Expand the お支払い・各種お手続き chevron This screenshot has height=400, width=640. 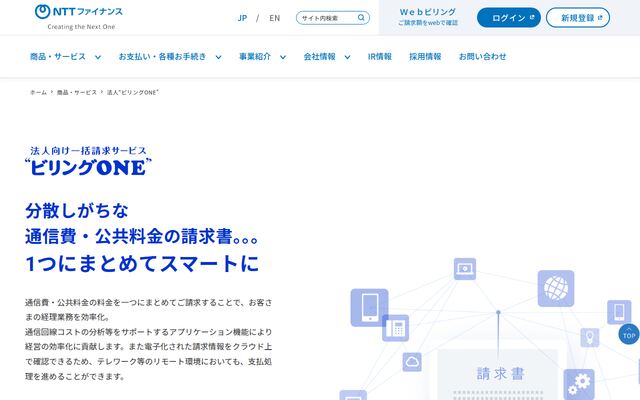tap(218, 57)
